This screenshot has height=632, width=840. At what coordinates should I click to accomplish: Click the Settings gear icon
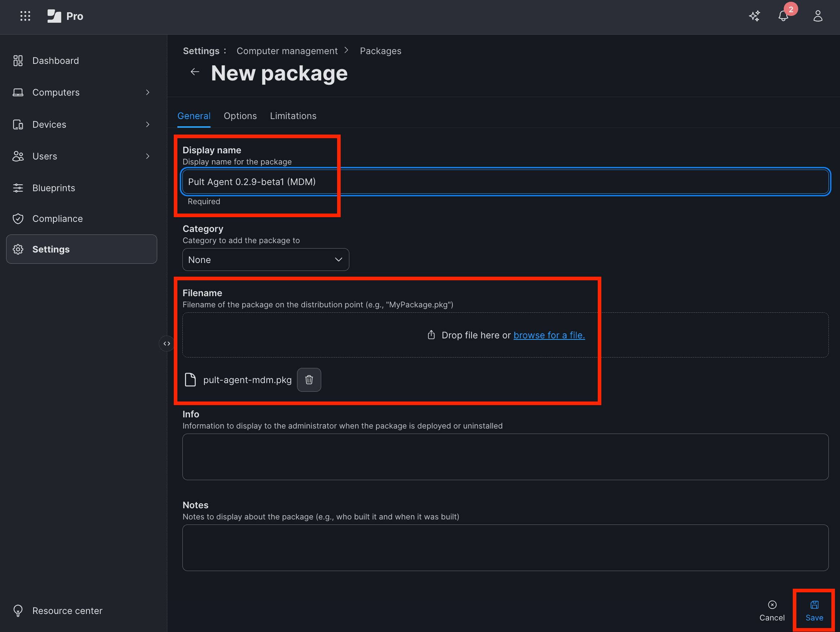coord(18,249)
